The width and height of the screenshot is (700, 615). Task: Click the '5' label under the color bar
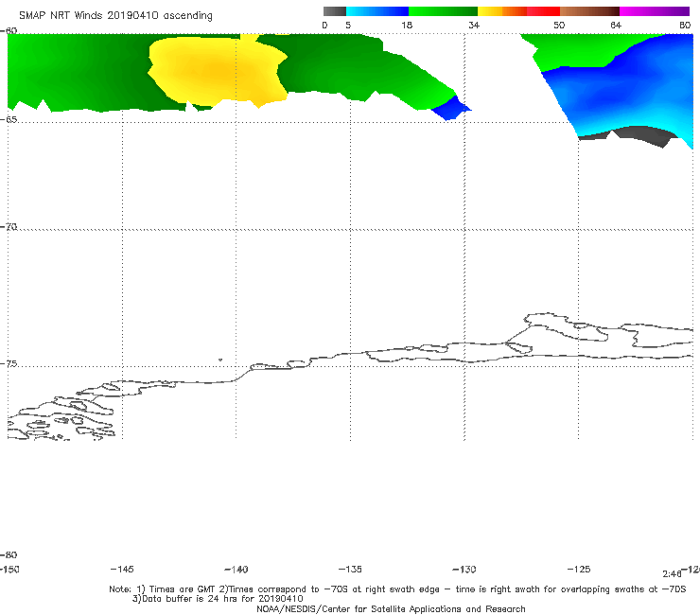click(x=348, y=26)
